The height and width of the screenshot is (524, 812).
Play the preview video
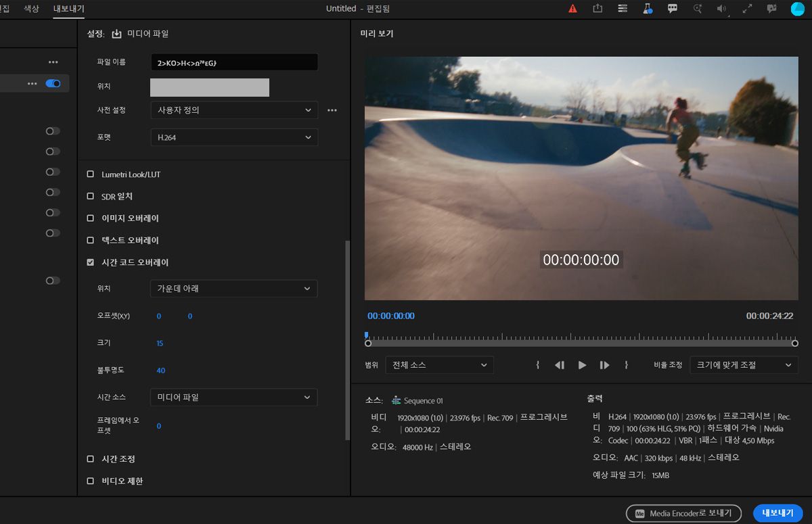point(582,365)
